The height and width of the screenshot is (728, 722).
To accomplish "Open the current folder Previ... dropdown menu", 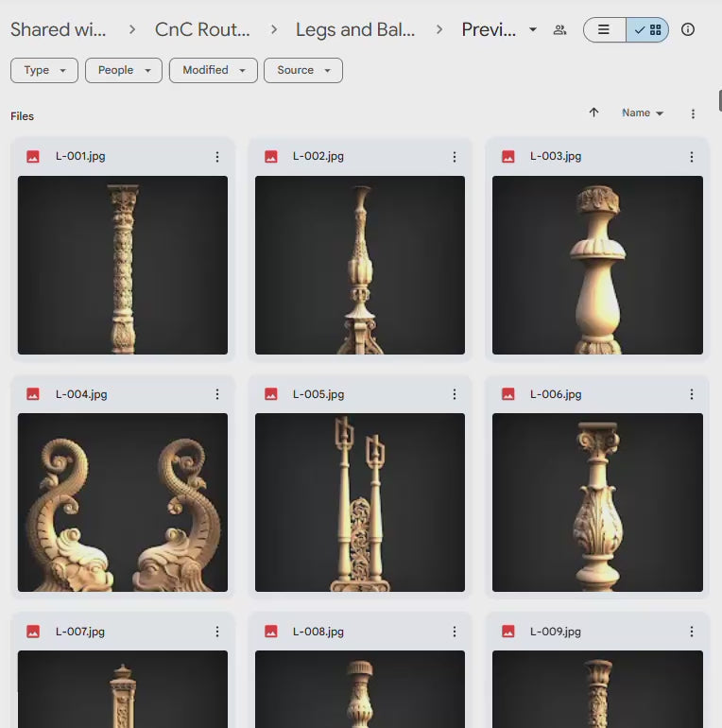I will 533,29.
